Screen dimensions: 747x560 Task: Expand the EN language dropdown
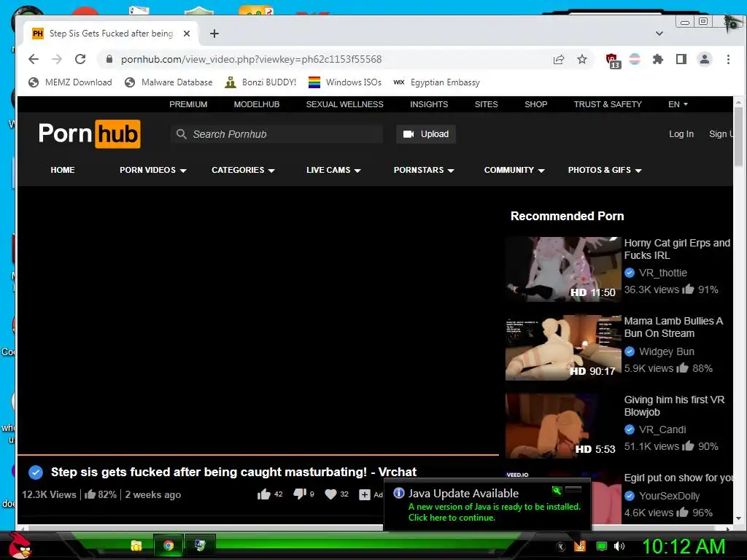[x=678, y=104]
